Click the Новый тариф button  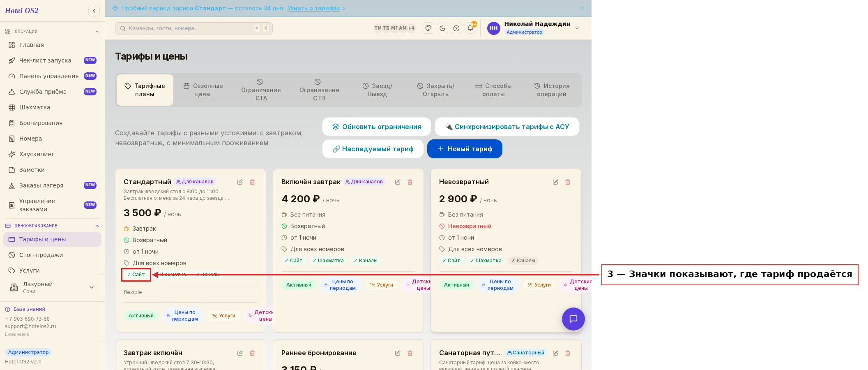click(465, 149)
